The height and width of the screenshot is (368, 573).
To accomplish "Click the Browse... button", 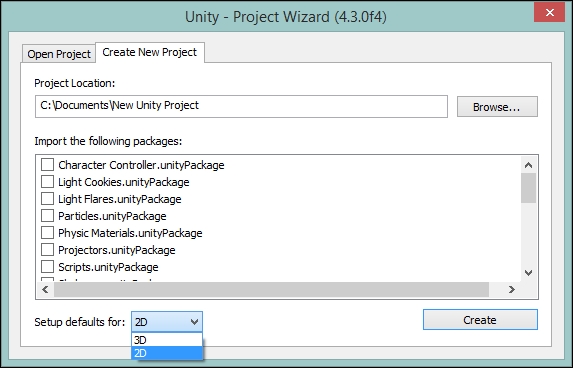I will (x=497, y=107).
